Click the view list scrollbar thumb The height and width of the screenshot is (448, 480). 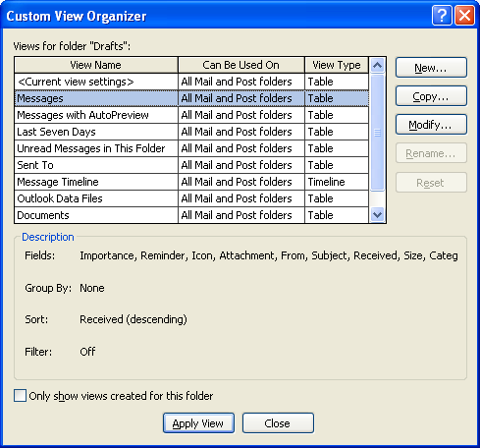(x=377, y=133)
